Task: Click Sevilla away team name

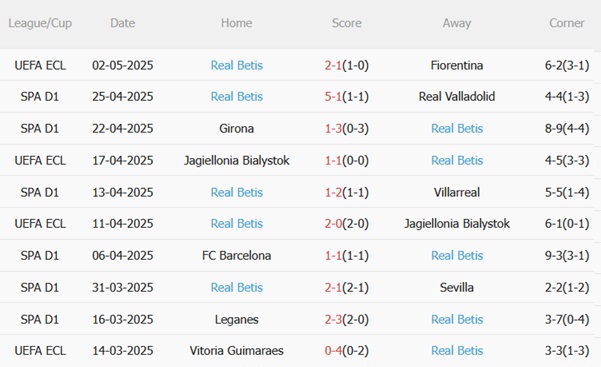Action: [456, 287]
